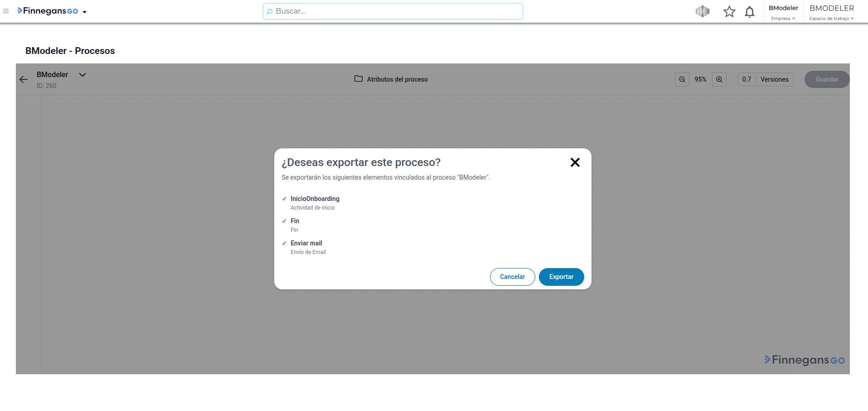
Task: Go back with the left arrow icon
Action: pyautogui.click(x=24, y=79)
